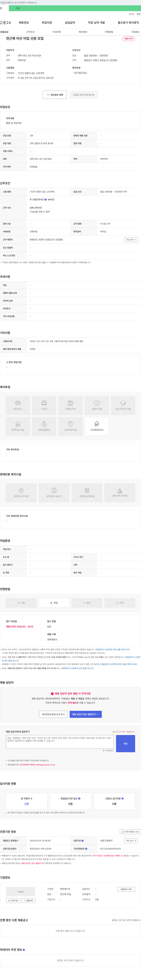Open the 인터넷피해구제센터 link

point(37,765)
